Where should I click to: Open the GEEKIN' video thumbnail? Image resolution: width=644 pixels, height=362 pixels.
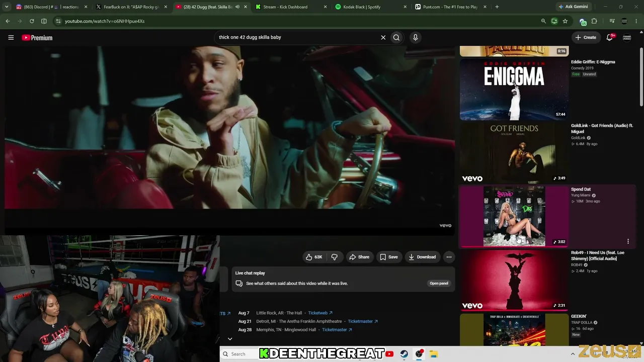[514, 329]
